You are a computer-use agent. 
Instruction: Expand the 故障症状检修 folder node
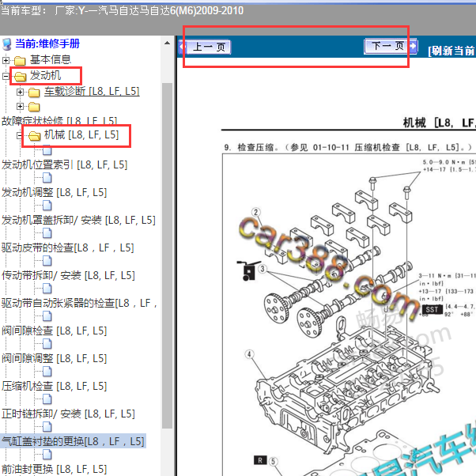pyautogui.click(x=20, y=106)
